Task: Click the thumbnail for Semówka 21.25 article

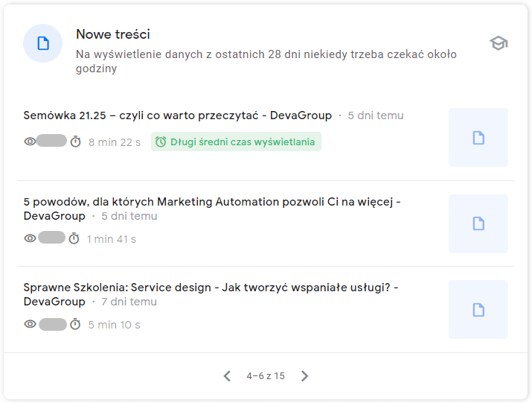Action: [478, 137]
